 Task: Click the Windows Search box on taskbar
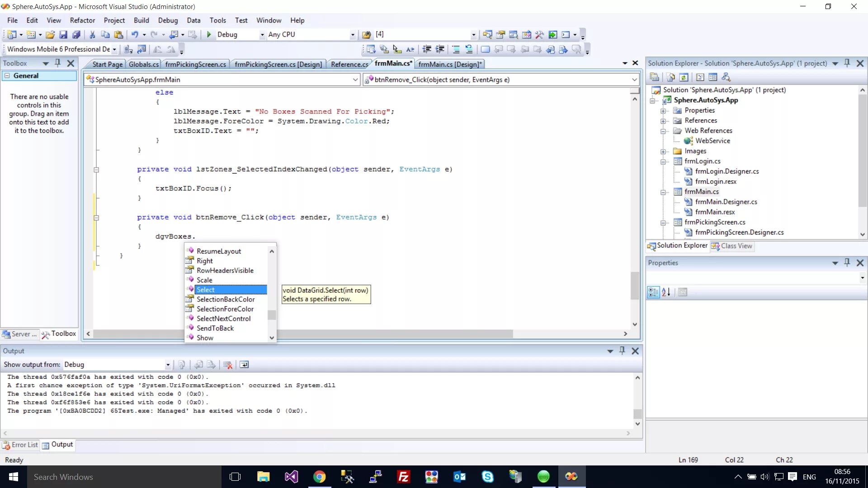point(124,477)
